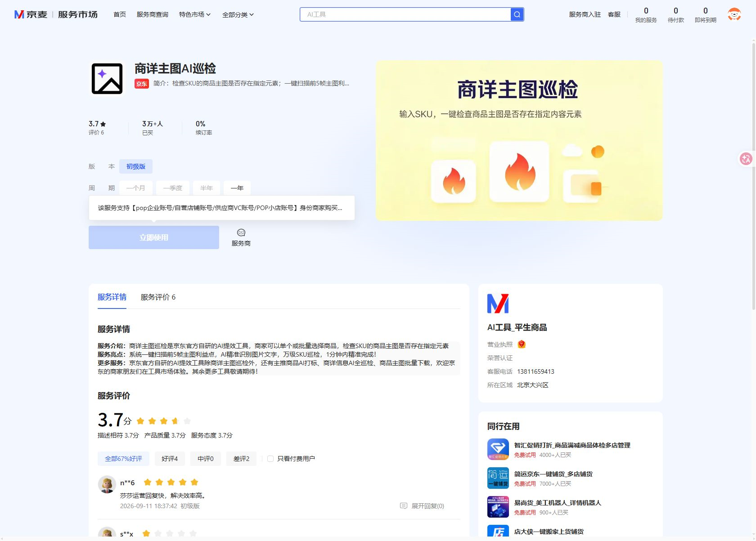This screenshot has height=541, width=756.
Task: Open 易尚货_美工机器人_详情机器人 link
Action: (558, 503)
